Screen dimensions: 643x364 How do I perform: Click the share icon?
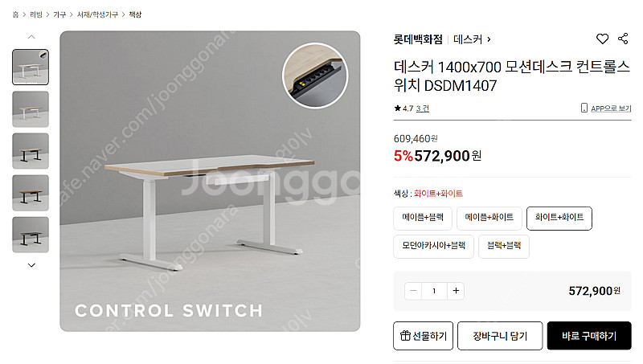tap(623, 39)
